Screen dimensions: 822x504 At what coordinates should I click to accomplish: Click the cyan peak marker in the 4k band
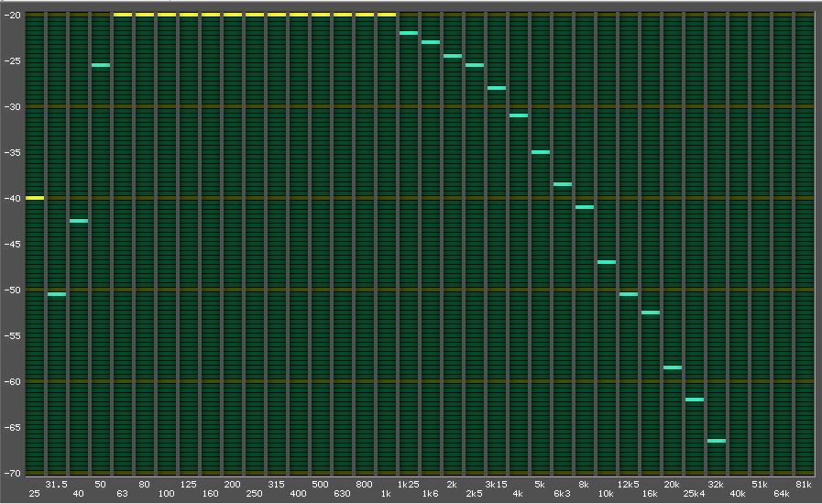point(519,115)
